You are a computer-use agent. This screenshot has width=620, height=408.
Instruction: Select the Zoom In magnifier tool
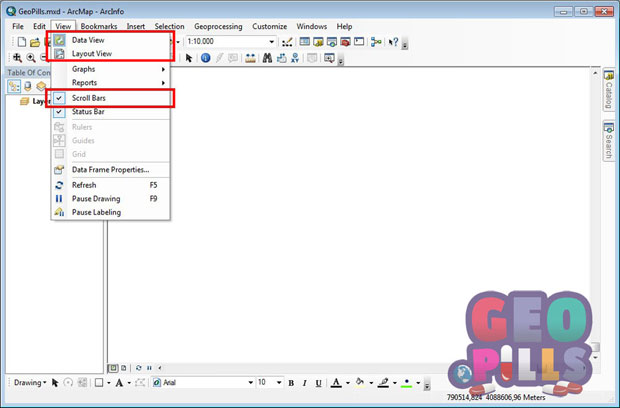pyautogui.click(x=30, y=58)
